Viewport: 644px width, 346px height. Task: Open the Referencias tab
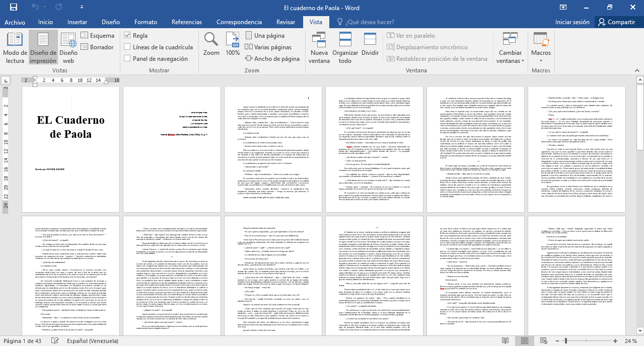[187, 22]
